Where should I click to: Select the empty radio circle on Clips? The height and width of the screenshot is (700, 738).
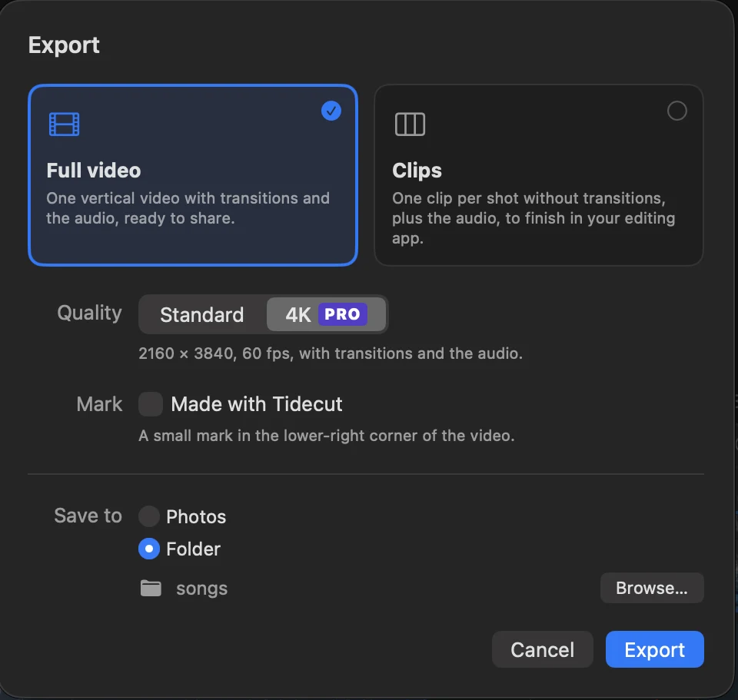676,111
